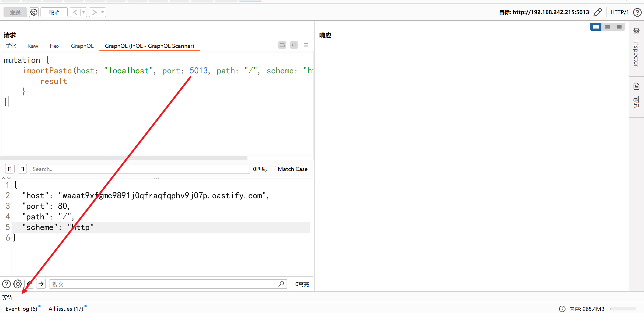Expand the previous request history dropdown arrow
644x313 pixels.
coord(84,12)
